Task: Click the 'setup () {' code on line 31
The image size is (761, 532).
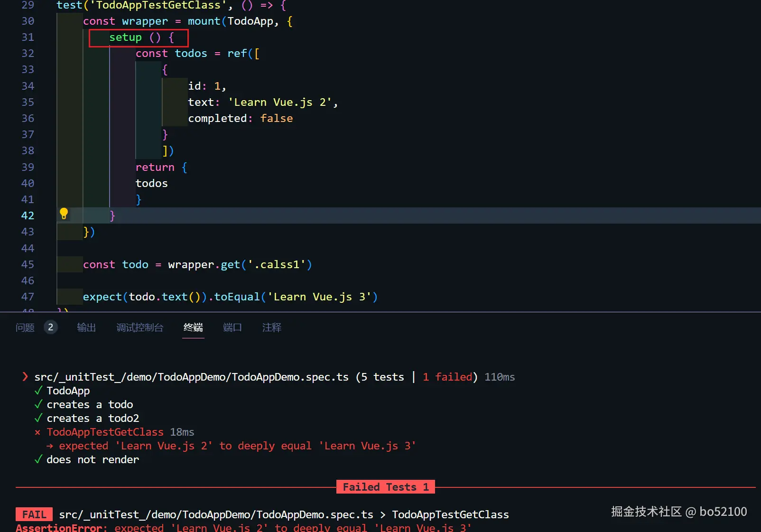Action: pyautogui.click(x=141, y=37)
